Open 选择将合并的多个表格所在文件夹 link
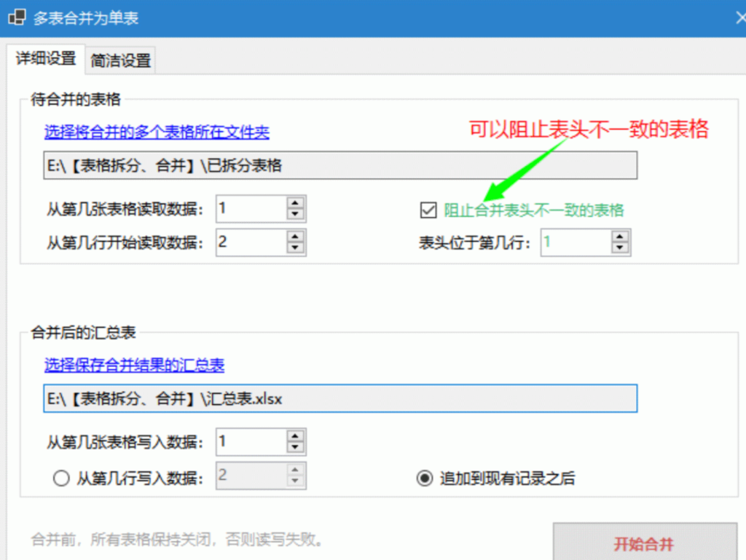The image size is (746, 560). pos(157,133)
